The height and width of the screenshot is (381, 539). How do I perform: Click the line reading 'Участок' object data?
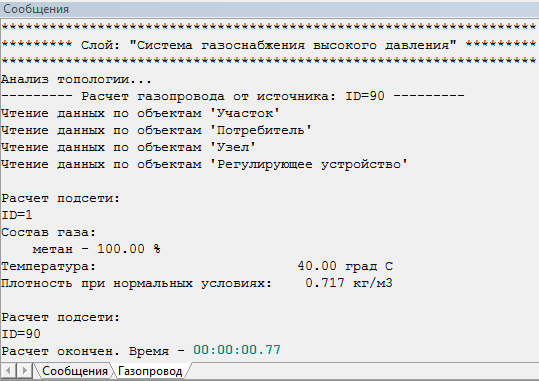141,113
